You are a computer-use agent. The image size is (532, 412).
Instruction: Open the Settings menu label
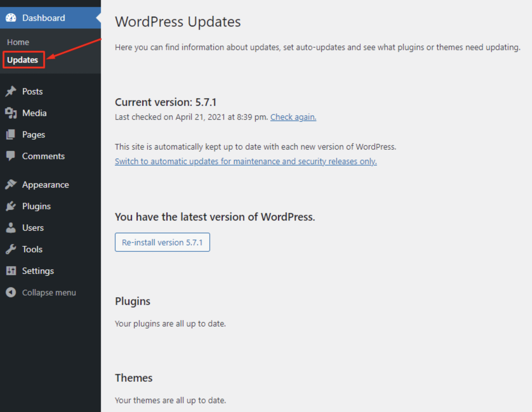(38, 271)
